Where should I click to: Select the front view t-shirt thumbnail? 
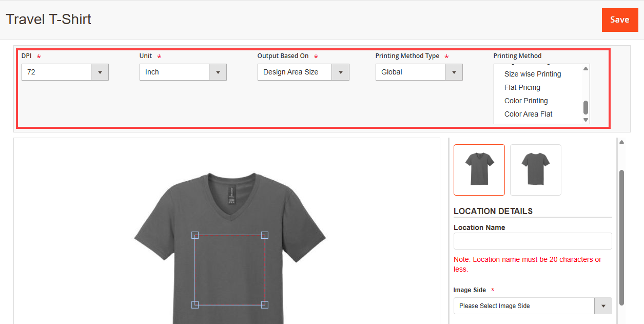[x=479, y=170]
